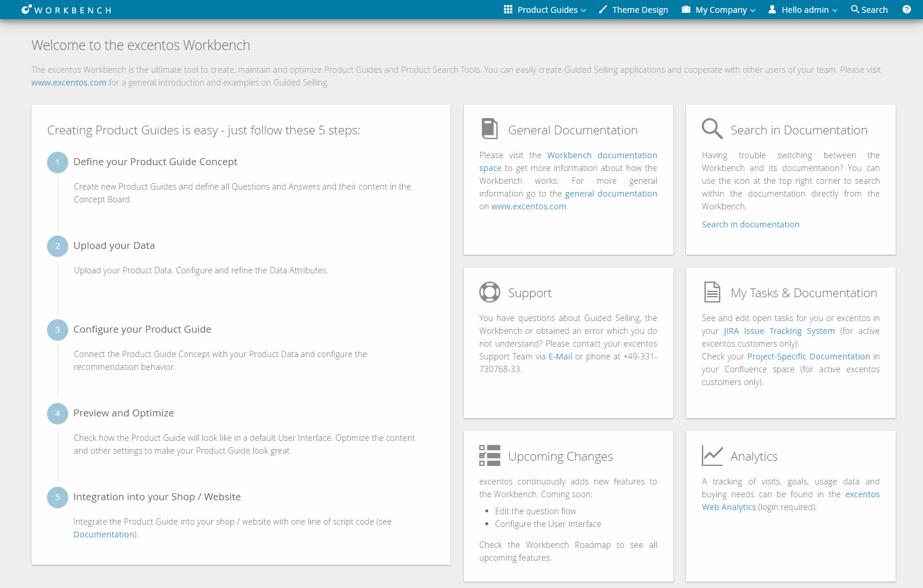Click the Analytics card title

coord(754,457)
